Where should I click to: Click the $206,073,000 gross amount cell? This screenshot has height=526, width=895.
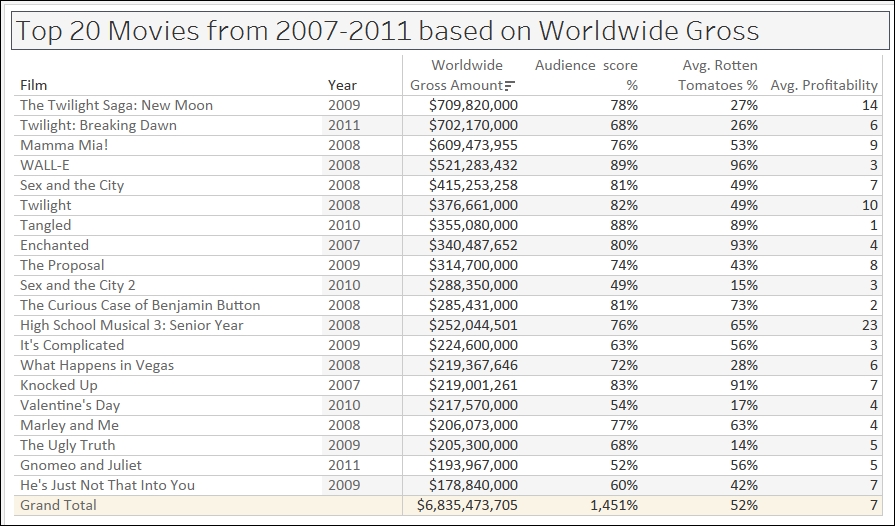pyautogui.click(x=473, y=425)
